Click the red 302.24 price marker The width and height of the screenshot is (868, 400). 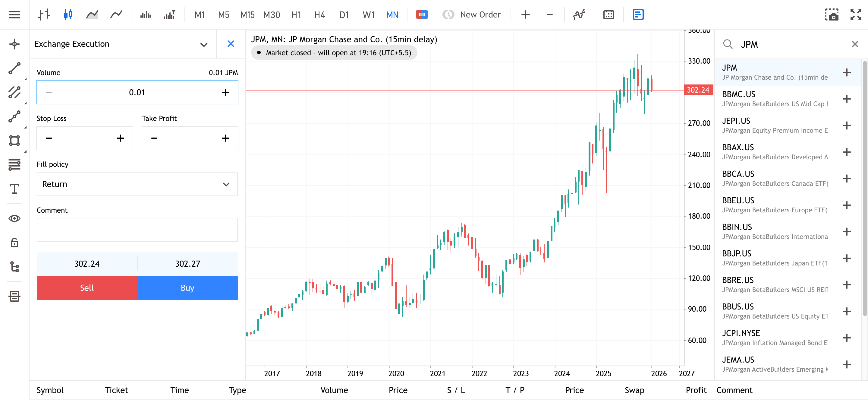click(698, 90)
